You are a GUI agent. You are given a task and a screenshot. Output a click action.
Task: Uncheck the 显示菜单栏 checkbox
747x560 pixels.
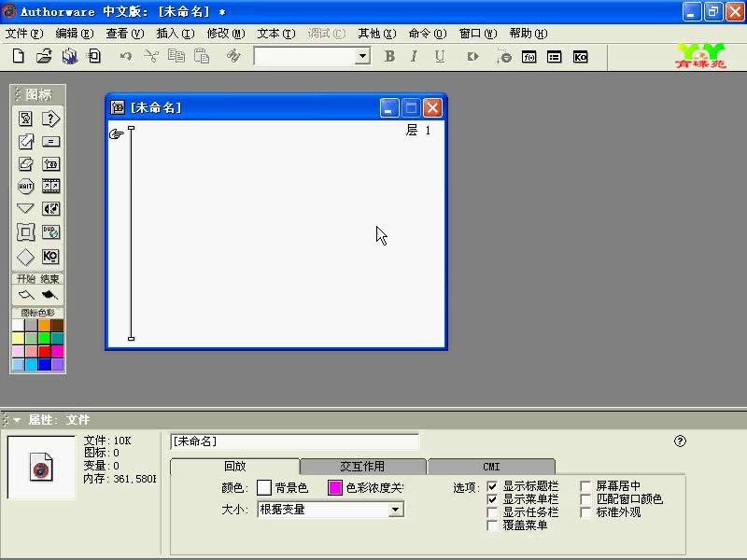(492, 499)
